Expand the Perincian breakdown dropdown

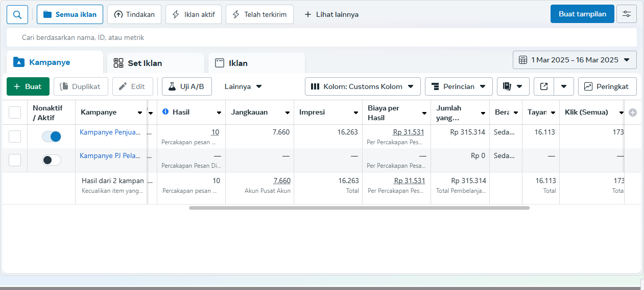[x=458, y=86]
